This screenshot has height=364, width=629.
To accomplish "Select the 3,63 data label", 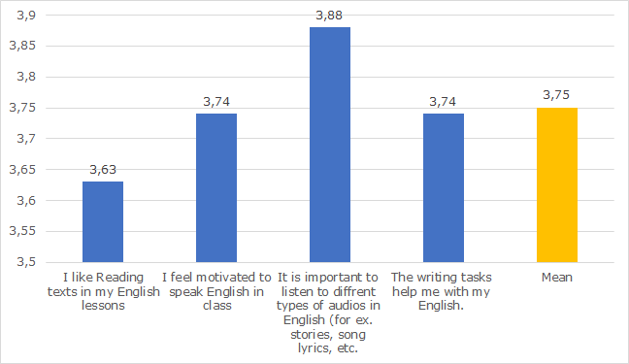I will pyautogui.click(x=103, y=170).
